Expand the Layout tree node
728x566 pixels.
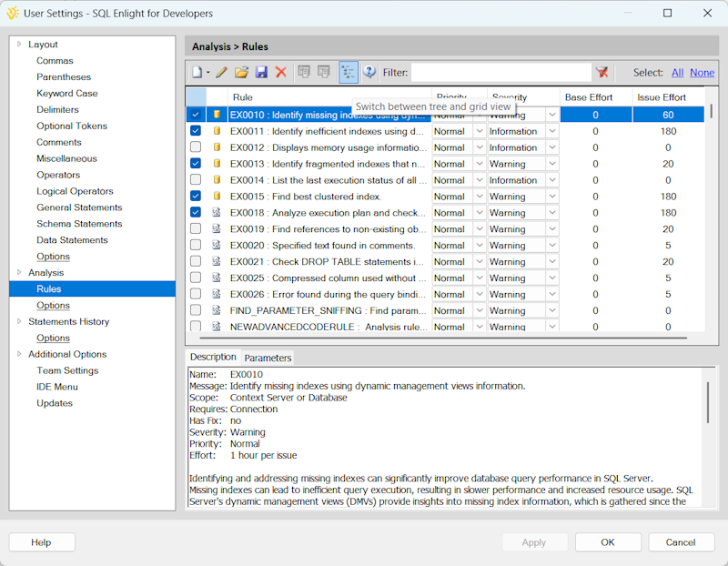pyautogui.click(x=19, y=45)
